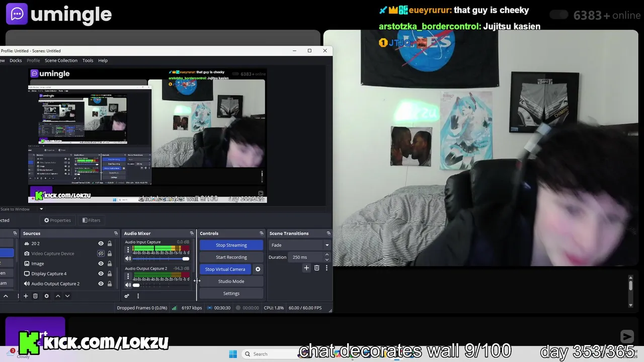Hide the Image source
The image size is (644, 362).
click(x=101, y=263)
